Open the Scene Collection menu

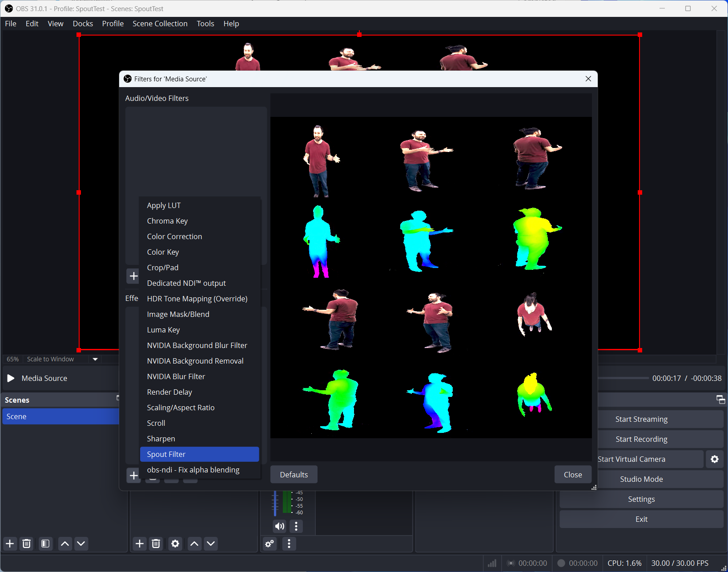[x=160, y=24]
